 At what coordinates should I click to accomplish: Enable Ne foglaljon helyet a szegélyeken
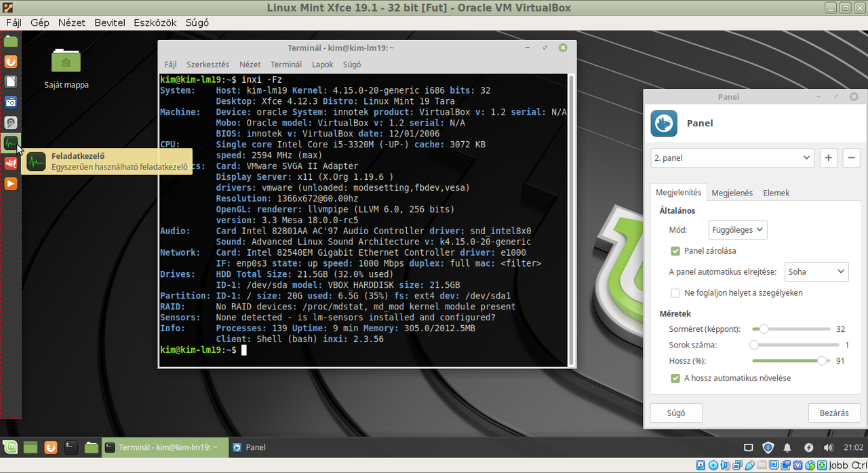coord(675,293)
